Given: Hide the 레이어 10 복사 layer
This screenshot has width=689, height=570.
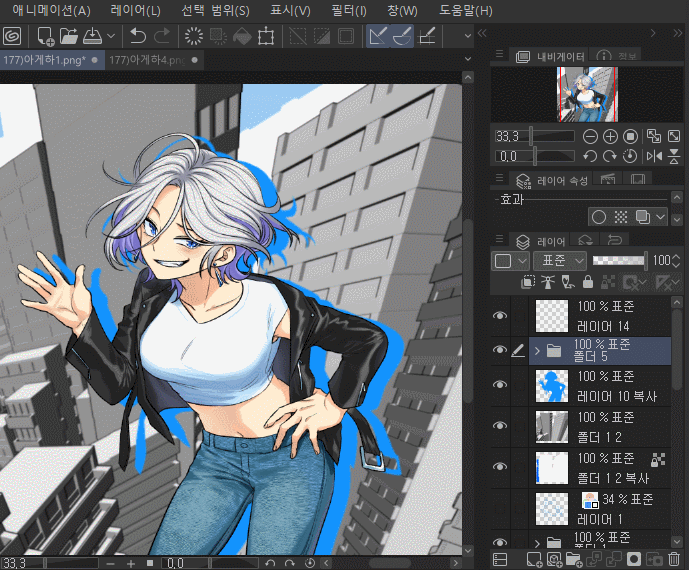Looking at the screenshot, I should pos(500,385).
